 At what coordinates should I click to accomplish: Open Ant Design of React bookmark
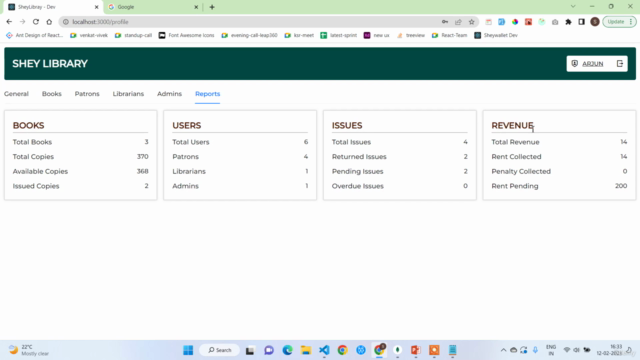coord(35,36)
